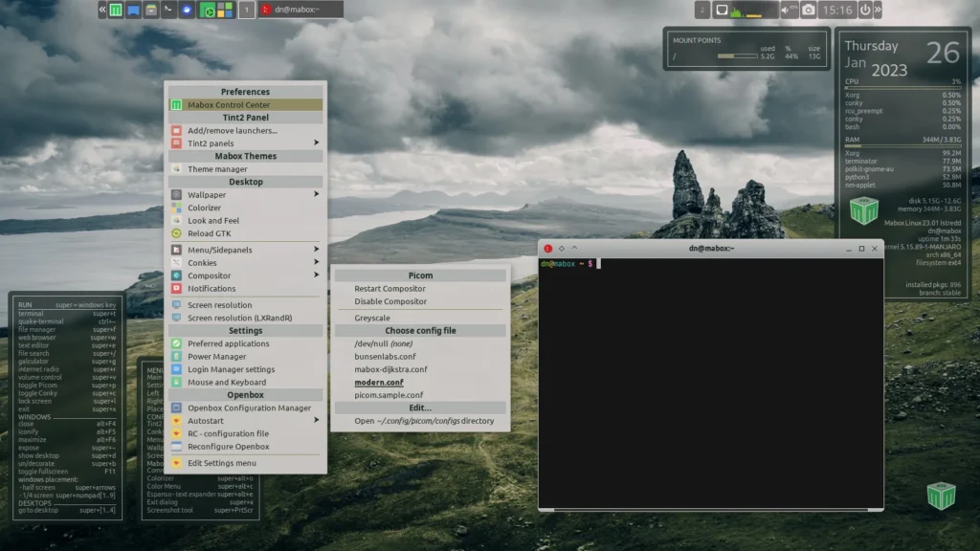
Task: Click the left double-chevron panel icon
Action: pos(102,10)
